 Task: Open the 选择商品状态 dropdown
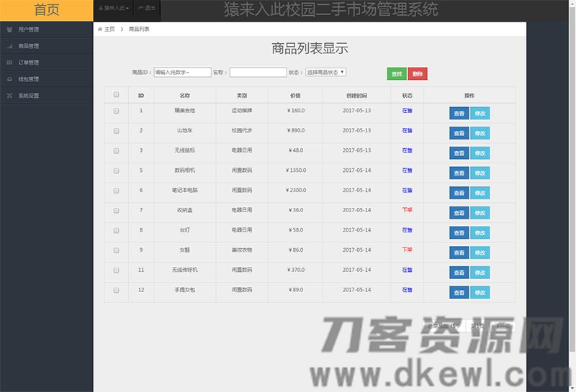(x=325, y=72)
